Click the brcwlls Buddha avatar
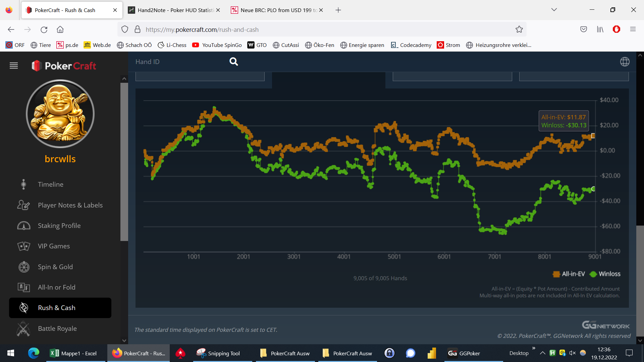This screenshot has width=644, height=362. click(60, 114)
